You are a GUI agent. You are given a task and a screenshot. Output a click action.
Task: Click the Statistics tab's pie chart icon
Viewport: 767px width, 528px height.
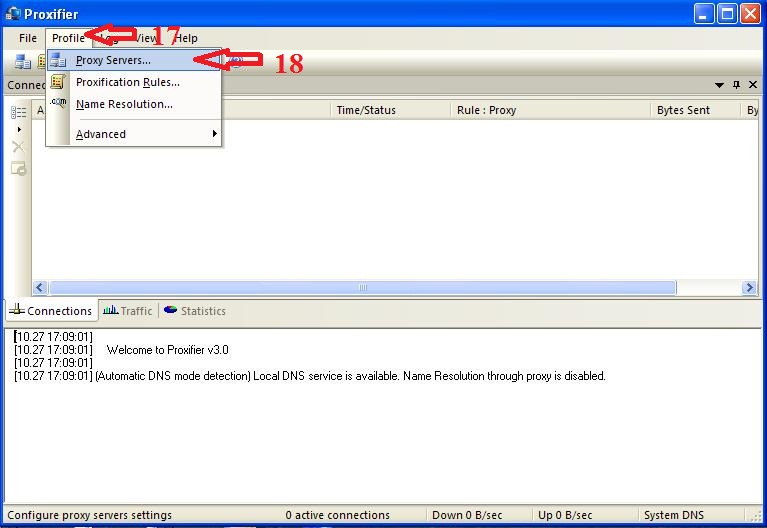click(x=170, y=310)
